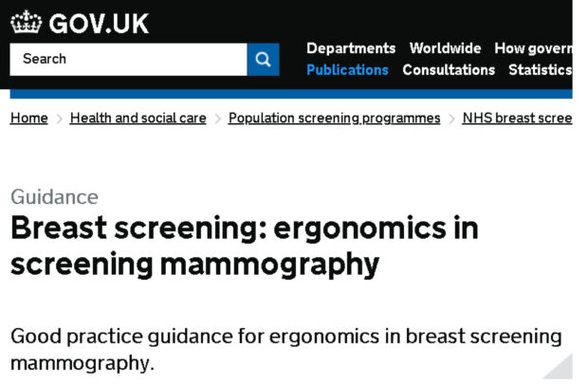Click chevron after Health and social care
Screen dimensions: 588x384
tap(217, 119)
